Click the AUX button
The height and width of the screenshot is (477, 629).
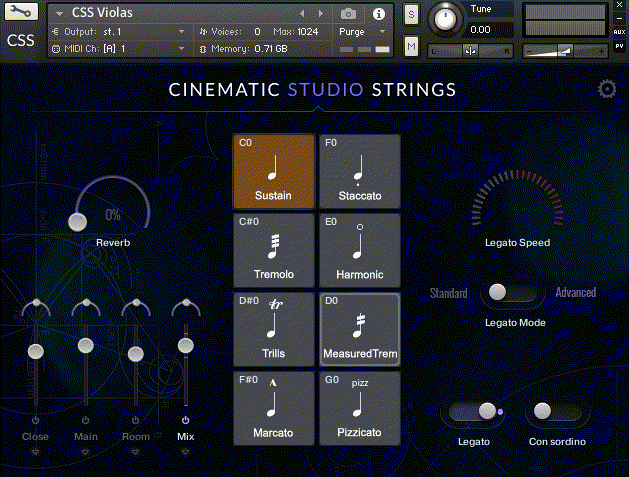[619, 32]
